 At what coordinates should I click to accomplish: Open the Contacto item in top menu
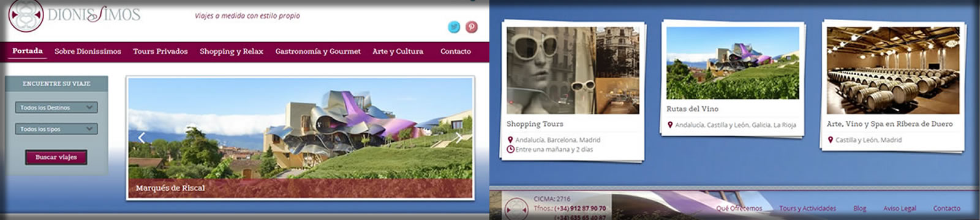(x=456, y=51)
